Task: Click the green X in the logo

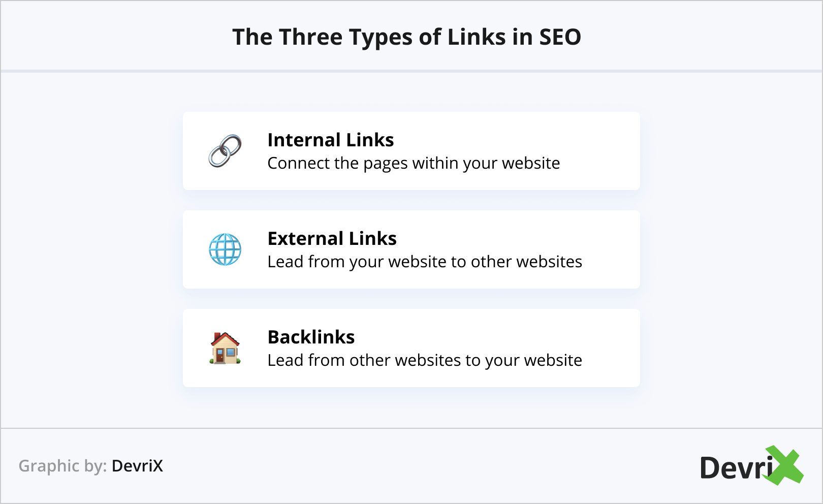Action: (785, 465)
